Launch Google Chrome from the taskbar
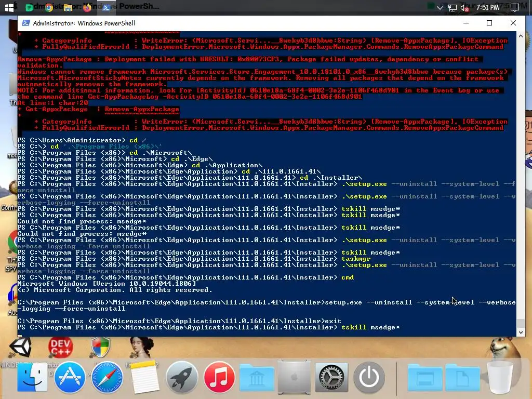This screenshot has width=532, height=399. pyautogui.click(x=49, y=7)
